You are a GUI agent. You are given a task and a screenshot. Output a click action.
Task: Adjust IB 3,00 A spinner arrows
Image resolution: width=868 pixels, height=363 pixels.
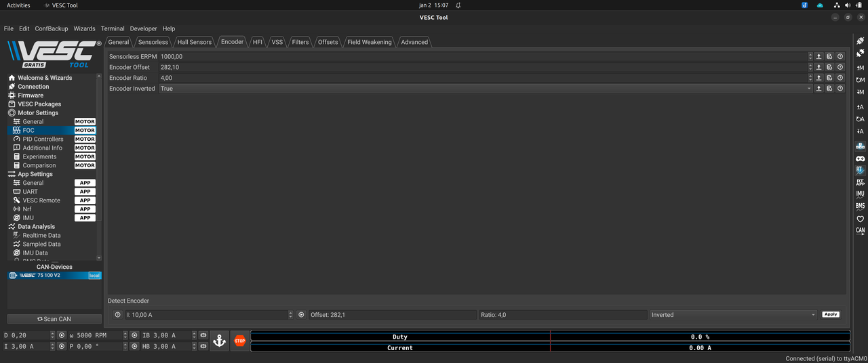[194, 335]
